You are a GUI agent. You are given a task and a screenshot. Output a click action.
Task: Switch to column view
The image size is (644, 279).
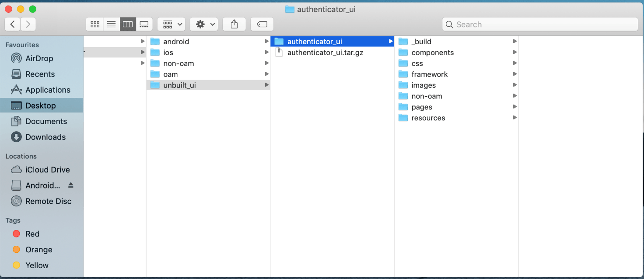click(127, 24)
